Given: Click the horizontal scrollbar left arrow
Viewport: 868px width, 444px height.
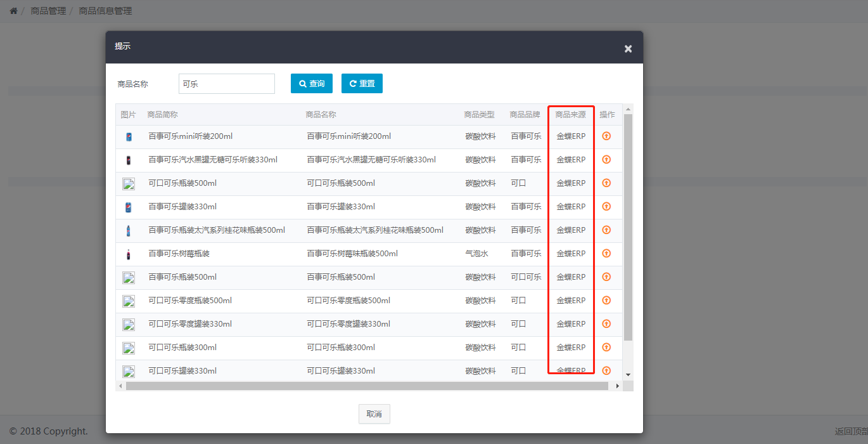Looking at the screenshot, I should tap(120, 386).
